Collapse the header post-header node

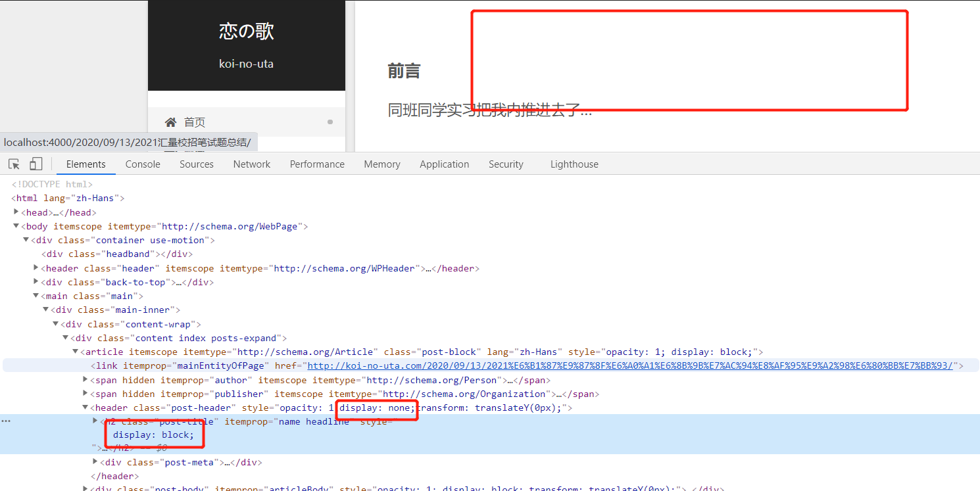tap(86, 408)
